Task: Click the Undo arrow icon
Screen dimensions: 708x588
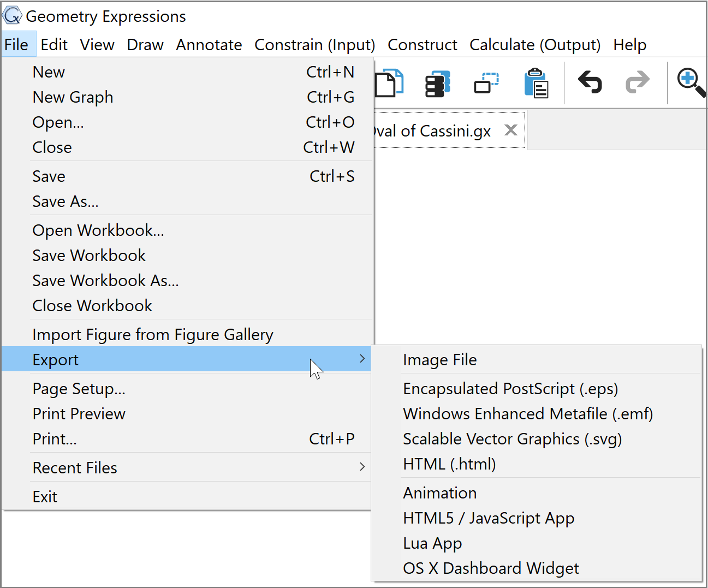Action: point(590,83)
